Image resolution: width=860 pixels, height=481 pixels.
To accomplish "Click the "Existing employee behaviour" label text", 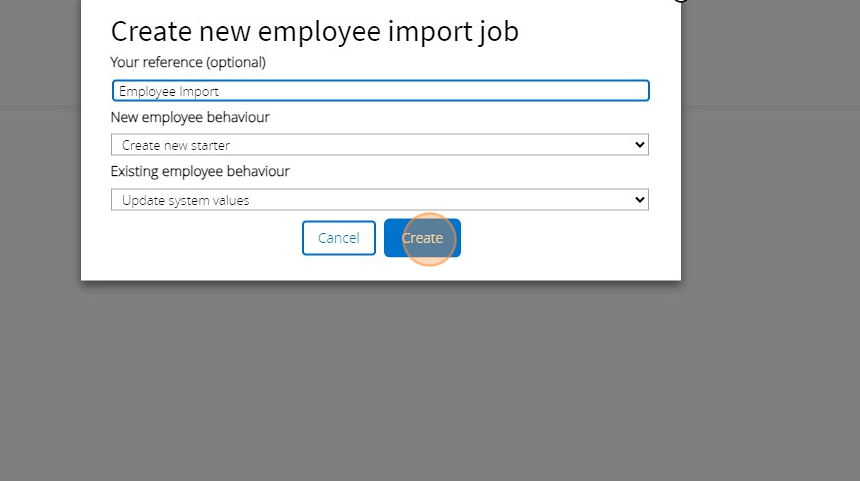I will [200, 171].
